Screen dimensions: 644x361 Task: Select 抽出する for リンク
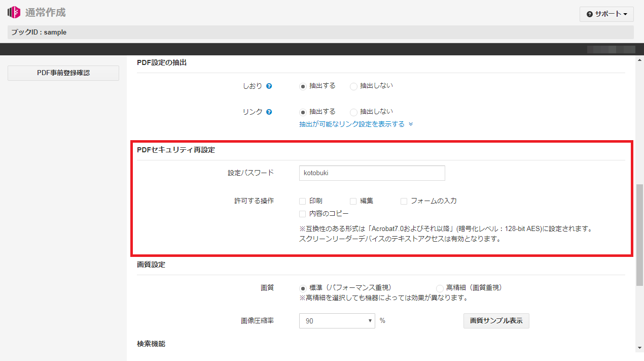coord(303,112)
